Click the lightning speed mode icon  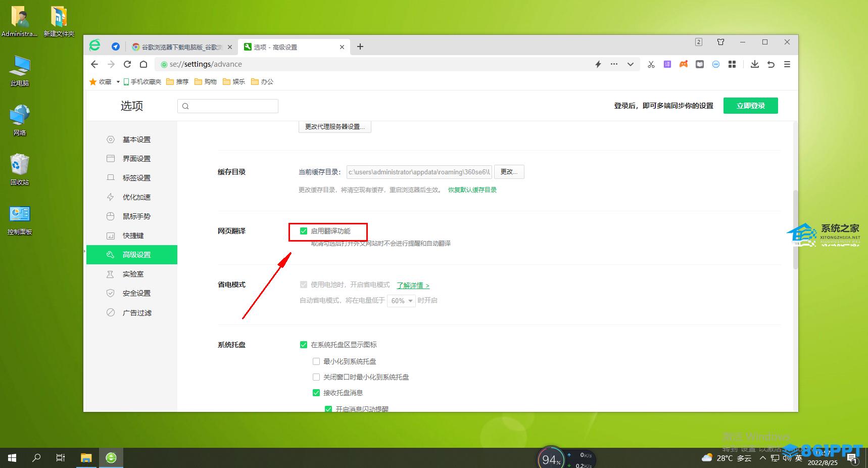click(598, 64)
